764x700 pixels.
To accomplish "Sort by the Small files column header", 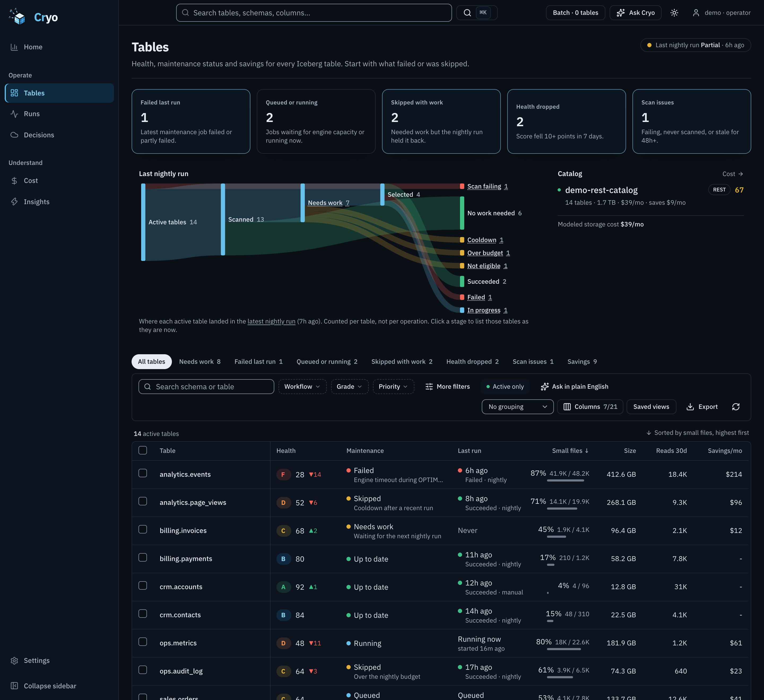I will point(570,450).
